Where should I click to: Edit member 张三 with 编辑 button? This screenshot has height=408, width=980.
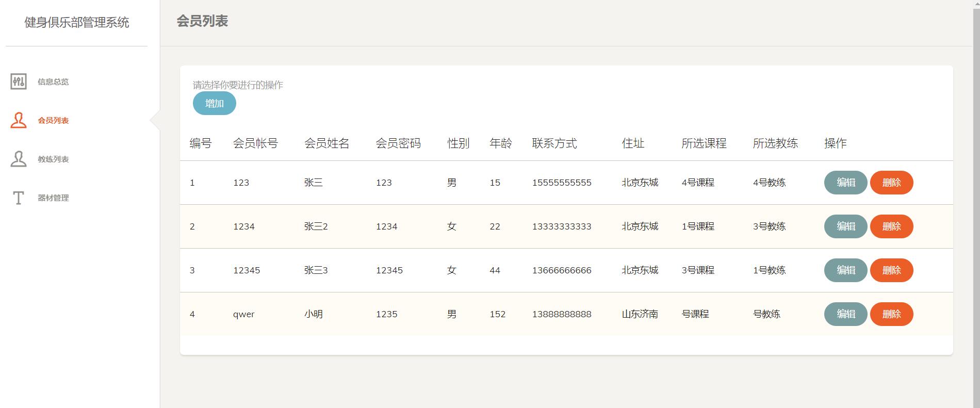pyautogui.click(x=846, y=183)
